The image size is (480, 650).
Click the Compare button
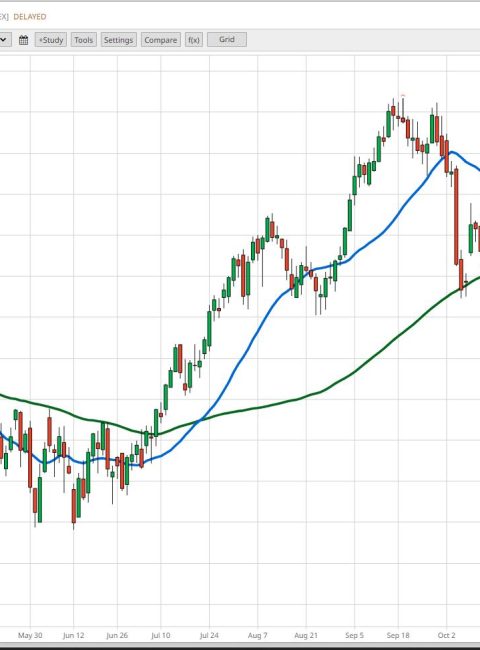(160, 40)
